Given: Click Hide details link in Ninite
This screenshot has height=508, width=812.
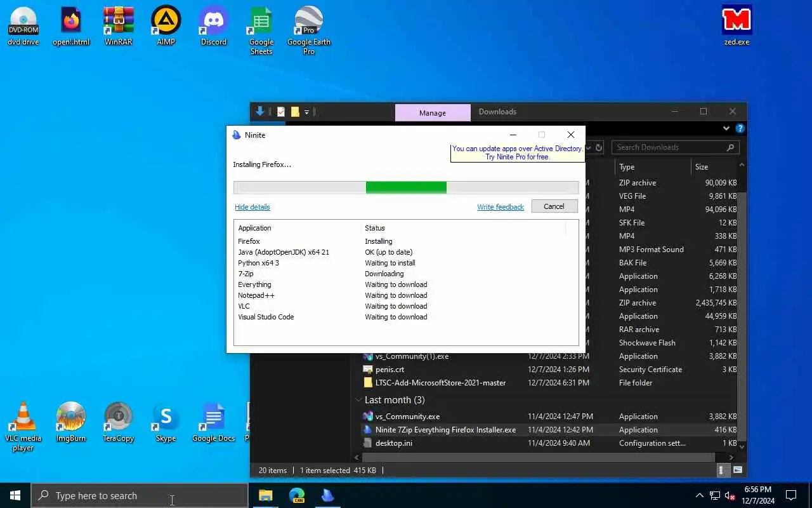Looking at the screenshot, I should [x=252, y=207].
